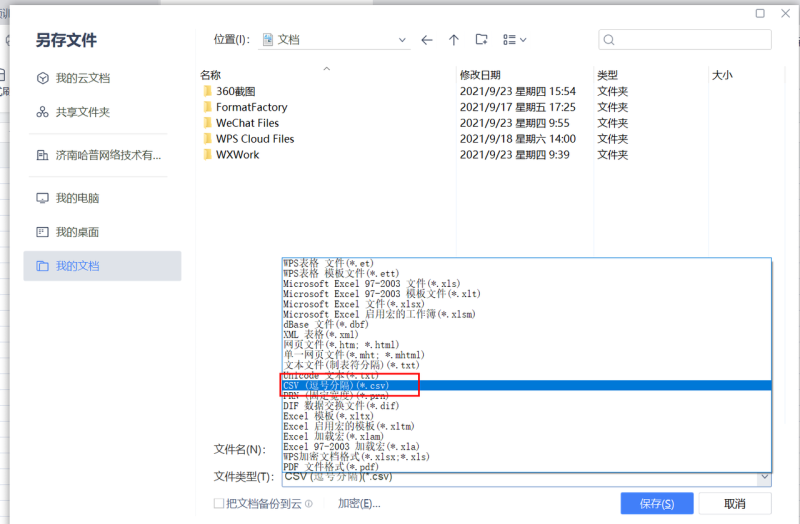Click folder icon beside 360截图
800x524 pixels.
(x=207, y=91)
